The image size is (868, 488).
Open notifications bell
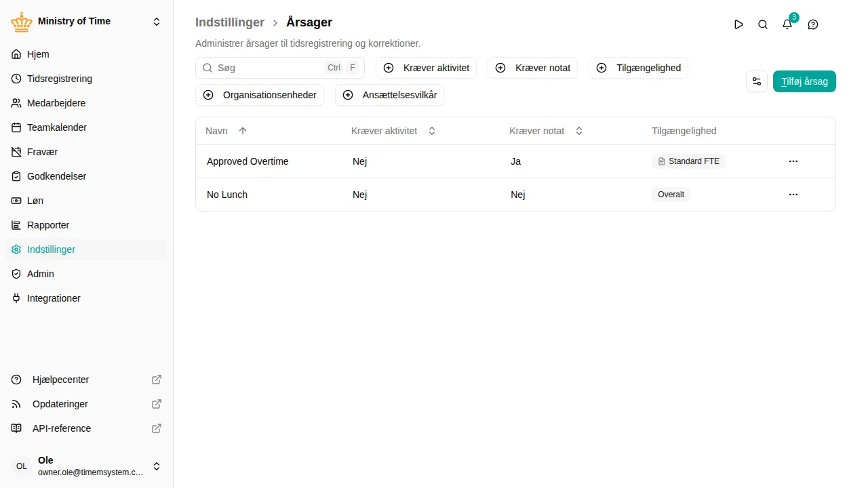[787, 24]
